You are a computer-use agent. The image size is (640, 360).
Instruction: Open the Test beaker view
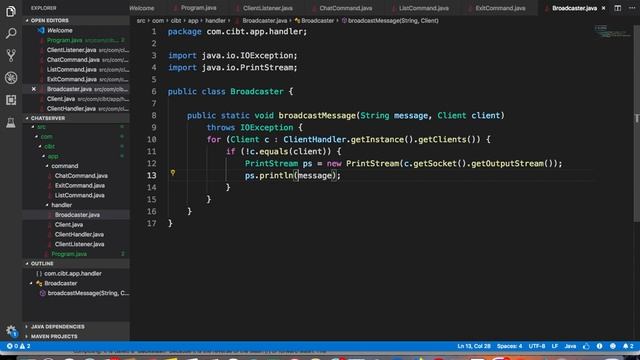point(11,122)
